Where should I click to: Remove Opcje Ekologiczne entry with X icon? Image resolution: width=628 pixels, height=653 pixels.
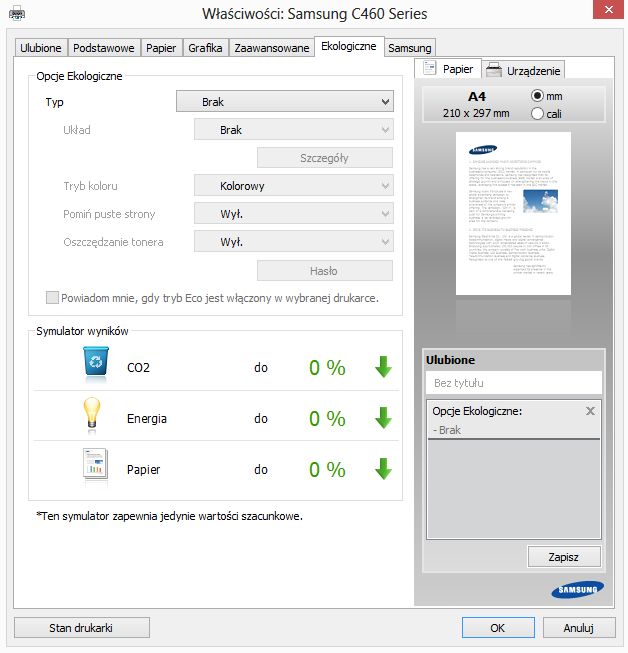pyautogui.click(x=590, y=411)
